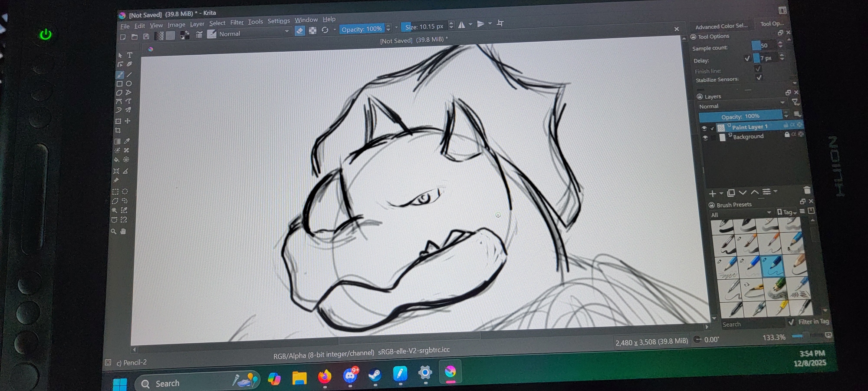Open the Layers panel blend mode dropdown
Screen dimensions: 868x391
(x=741, y=106)
